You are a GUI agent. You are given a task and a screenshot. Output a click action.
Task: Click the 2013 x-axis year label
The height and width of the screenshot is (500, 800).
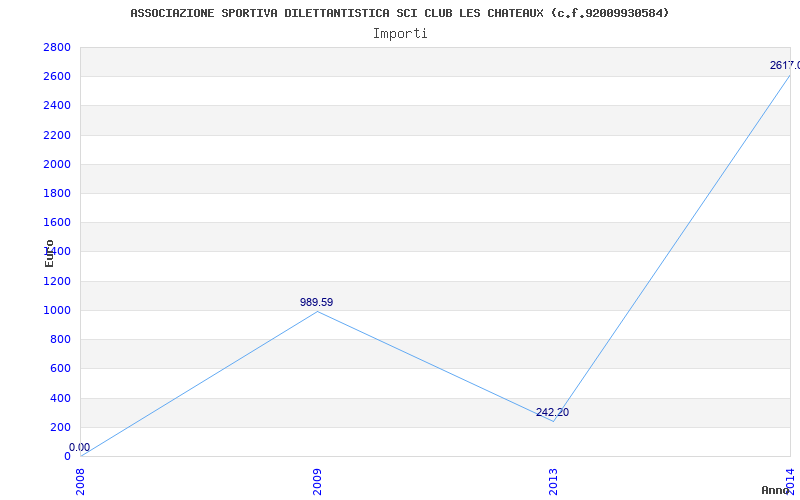pos(554,482)
